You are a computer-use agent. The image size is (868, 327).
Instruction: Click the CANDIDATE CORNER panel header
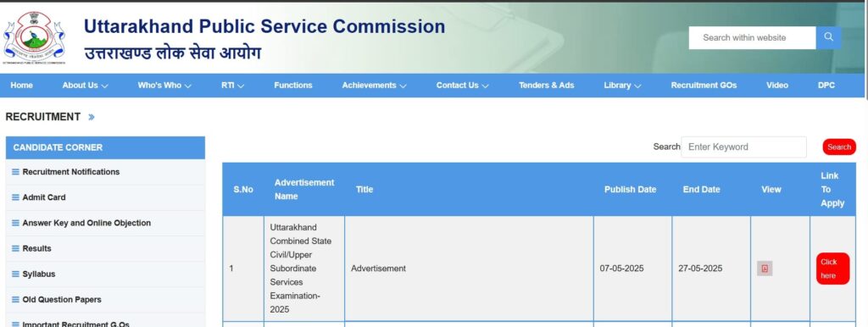[x=105, y=147]
